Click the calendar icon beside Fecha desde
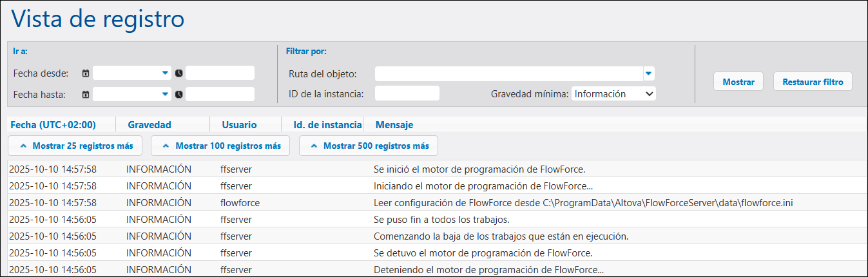This screenshot has width=868, height=277. click(85, 73)
